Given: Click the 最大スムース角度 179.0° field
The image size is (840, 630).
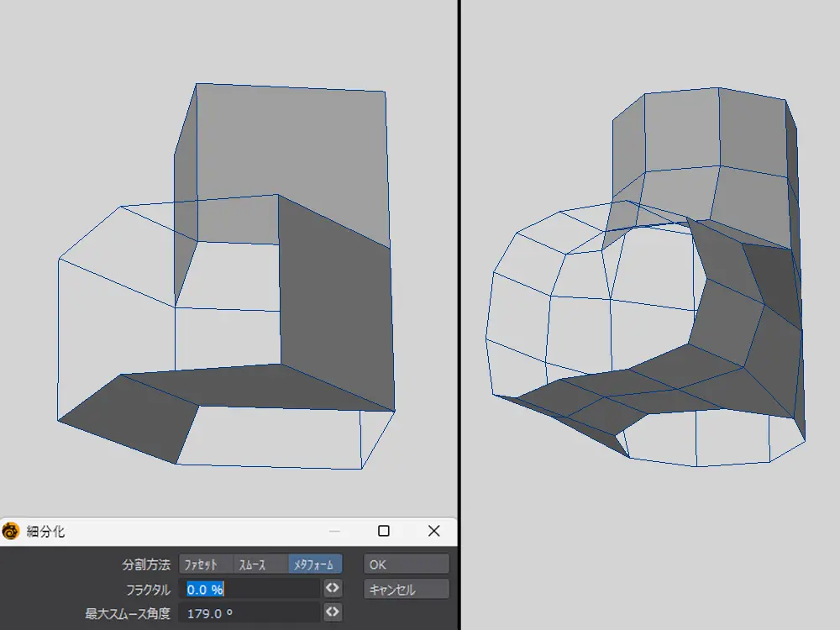Looking at the screenshot, I should tap(252, 613).
